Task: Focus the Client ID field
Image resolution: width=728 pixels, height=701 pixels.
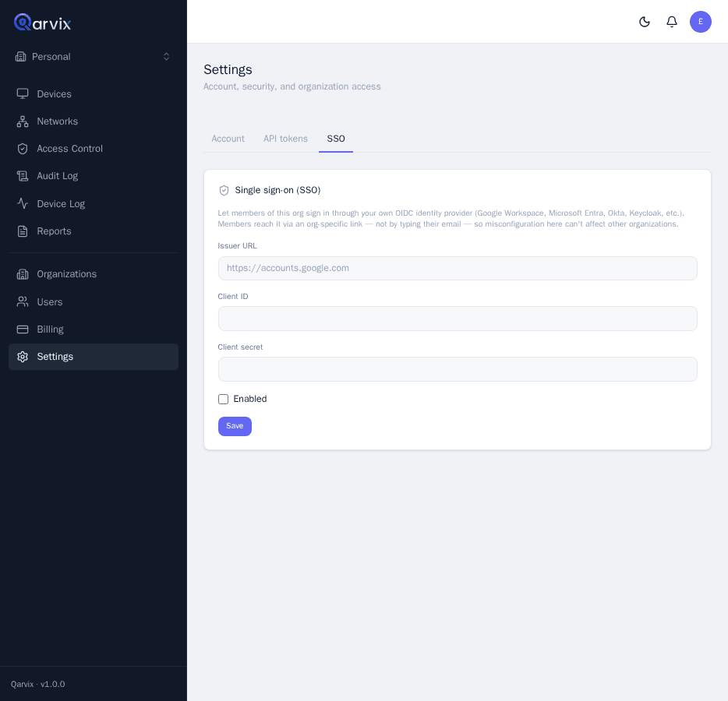Action: [458, 319]
